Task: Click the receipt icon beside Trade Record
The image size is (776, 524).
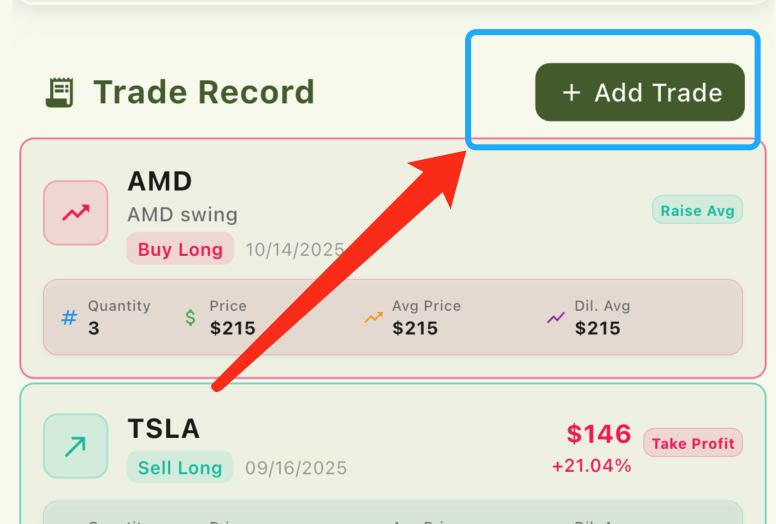Action: pos(60,92)
